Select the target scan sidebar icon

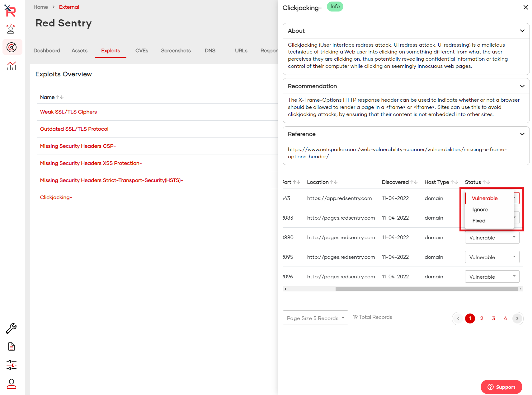tap(12, 47)
